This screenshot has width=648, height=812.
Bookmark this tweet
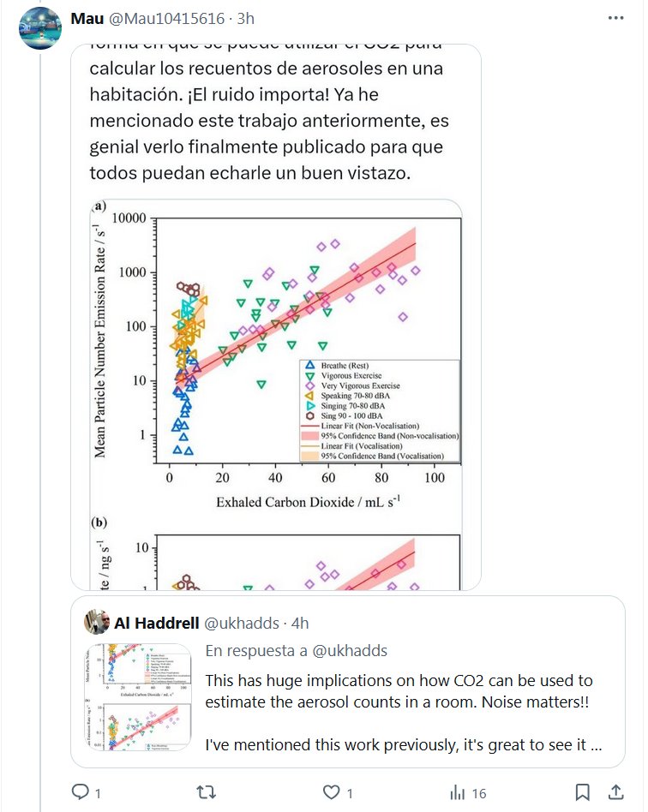[582, 792]
